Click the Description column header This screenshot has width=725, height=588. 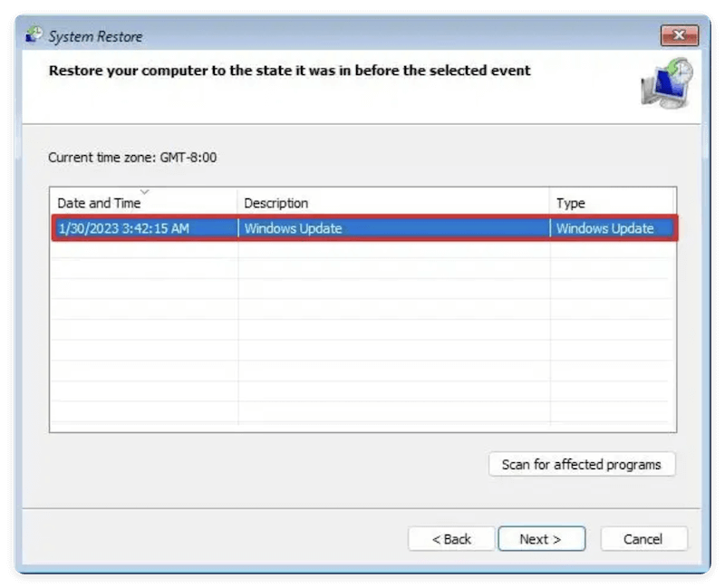[277, 203]
